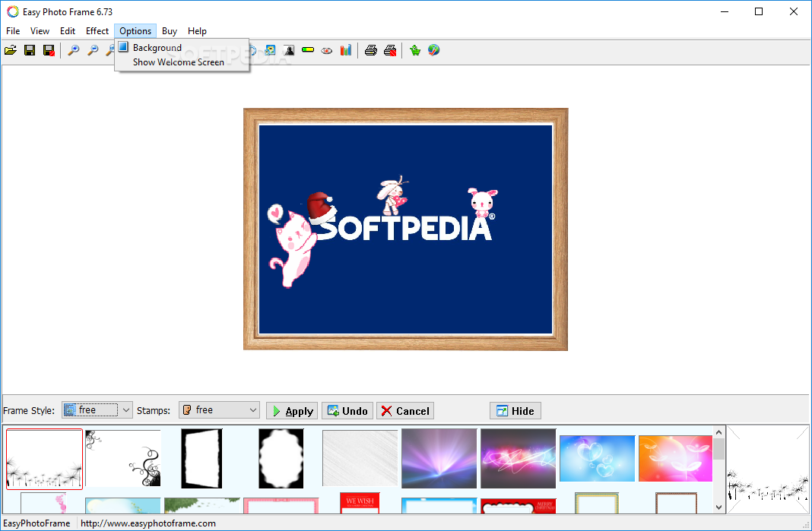Click the frame list scrollbar thumb

(718, 449)
